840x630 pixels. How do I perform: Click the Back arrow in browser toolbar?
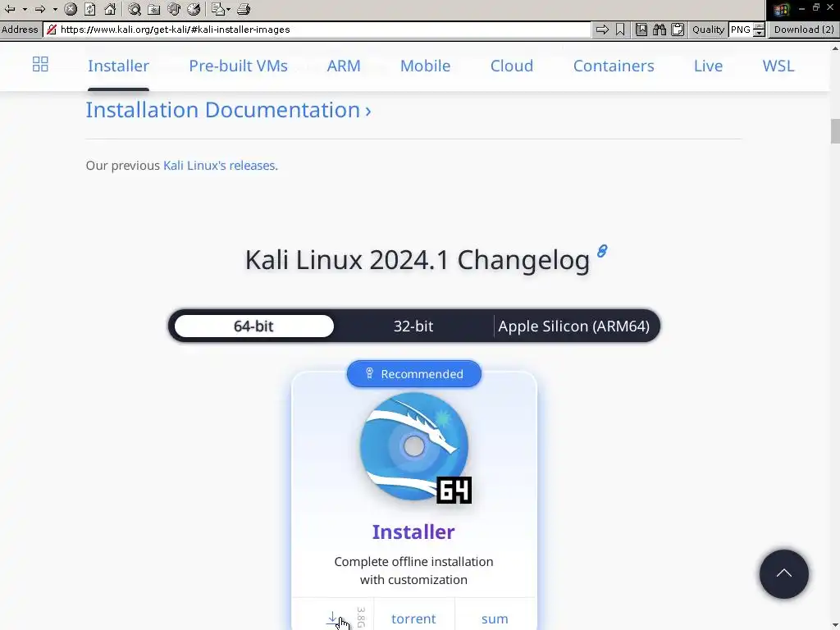pos(10,9)
